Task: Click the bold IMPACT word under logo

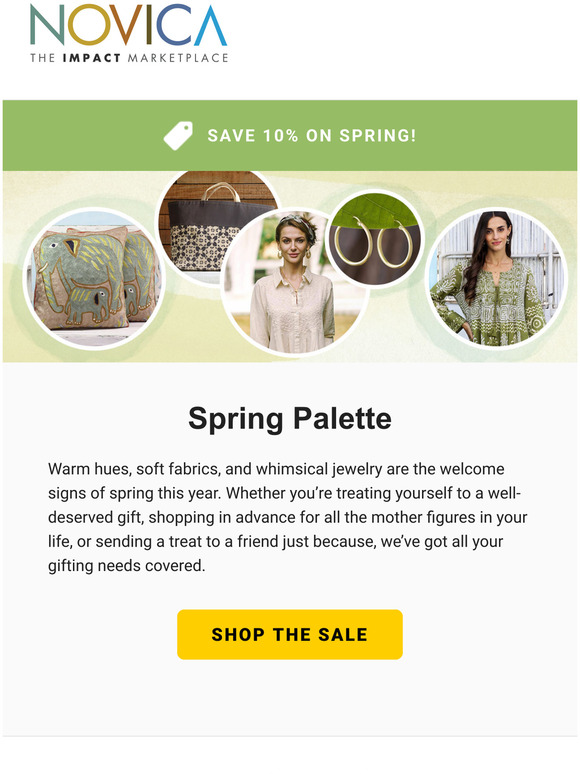Action: [x=91, y=58]
